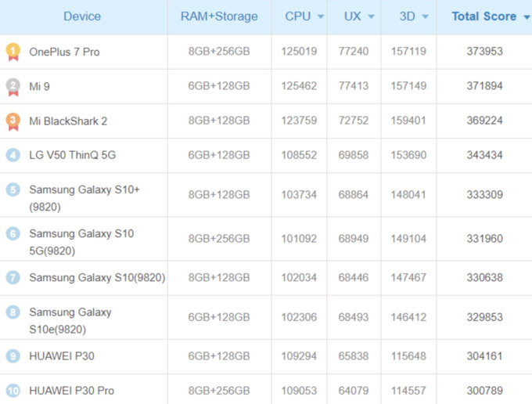Select UX score 68949 for Galaxy S10 5G

pyautogui.click(x=353, y=239)
